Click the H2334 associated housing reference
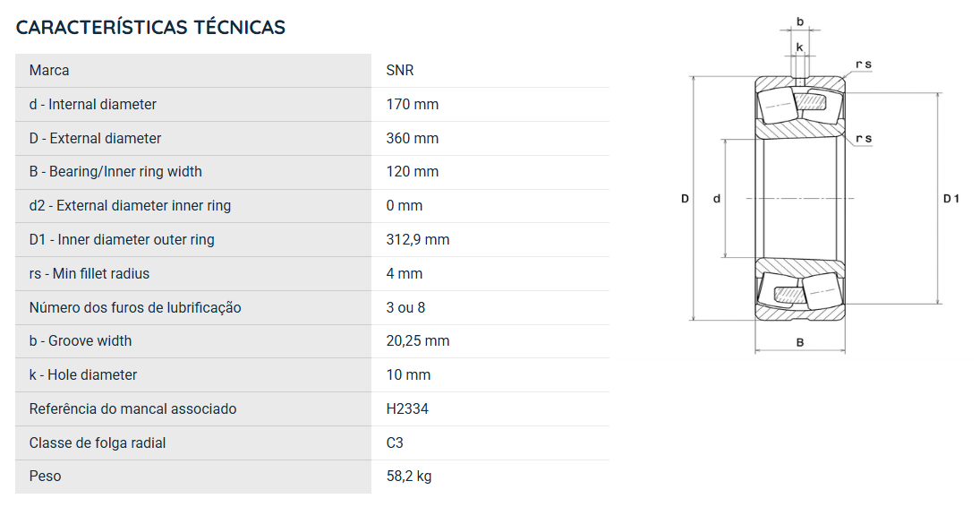The height and width of the screenshot is (507, 980). pyautogui.click(x=407, y=408)
